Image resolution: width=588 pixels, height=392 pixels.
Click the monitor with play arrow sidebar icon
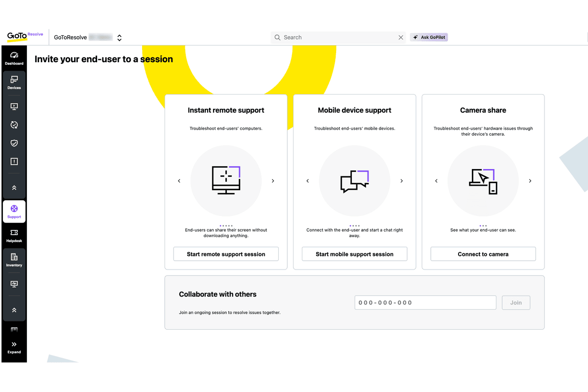[14, 106]
